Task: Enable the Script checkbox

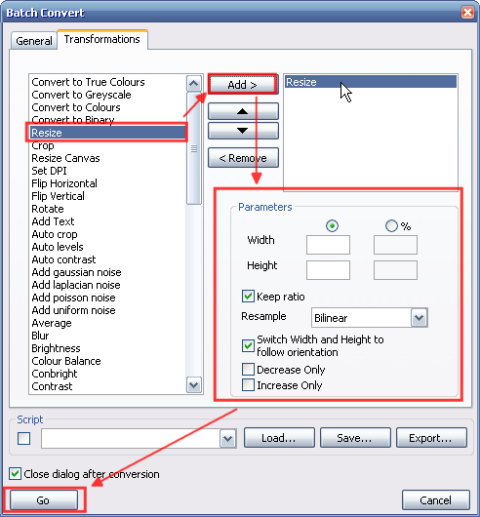Action: 24,438
